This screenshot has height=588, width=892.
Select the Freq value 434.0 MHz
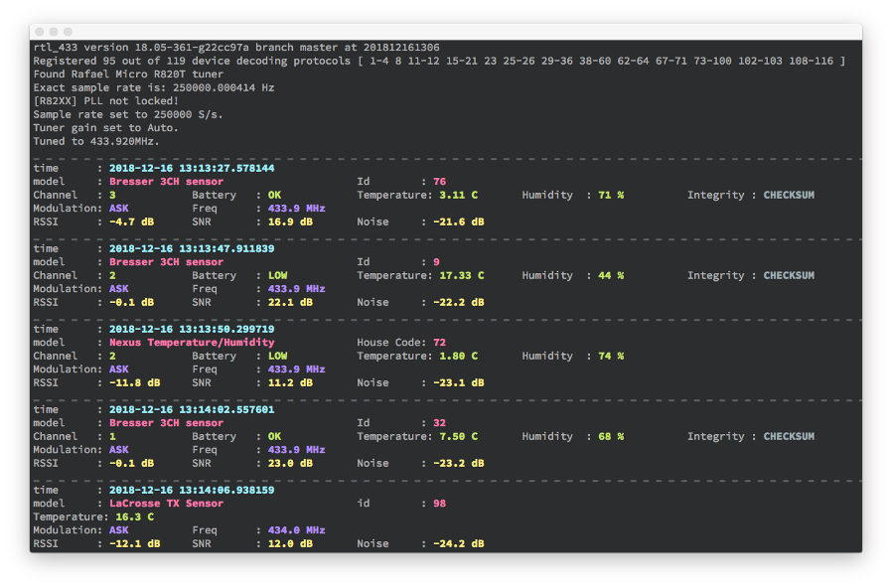click(295, 529)
